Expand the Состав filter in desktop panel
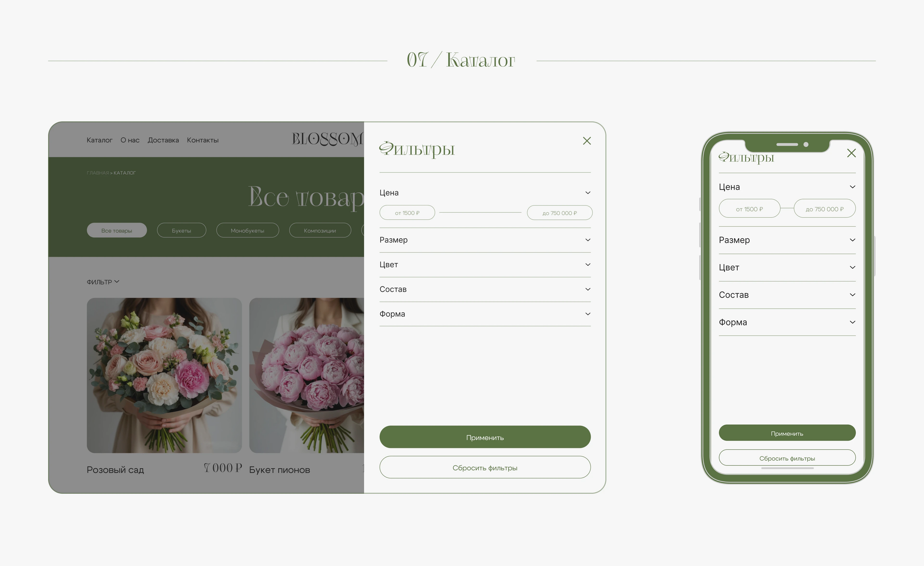The height and width of the screenshot is (566, 924). click(x=588, y=289)
